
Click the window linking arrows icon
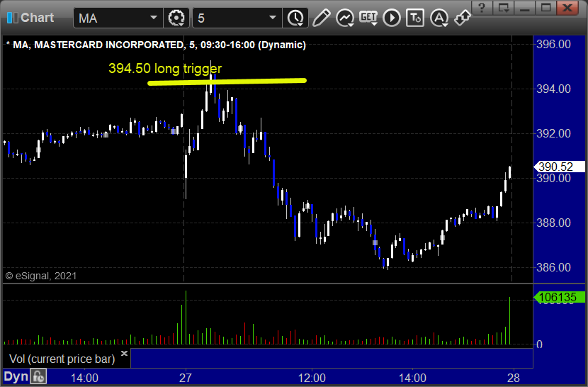462,18
